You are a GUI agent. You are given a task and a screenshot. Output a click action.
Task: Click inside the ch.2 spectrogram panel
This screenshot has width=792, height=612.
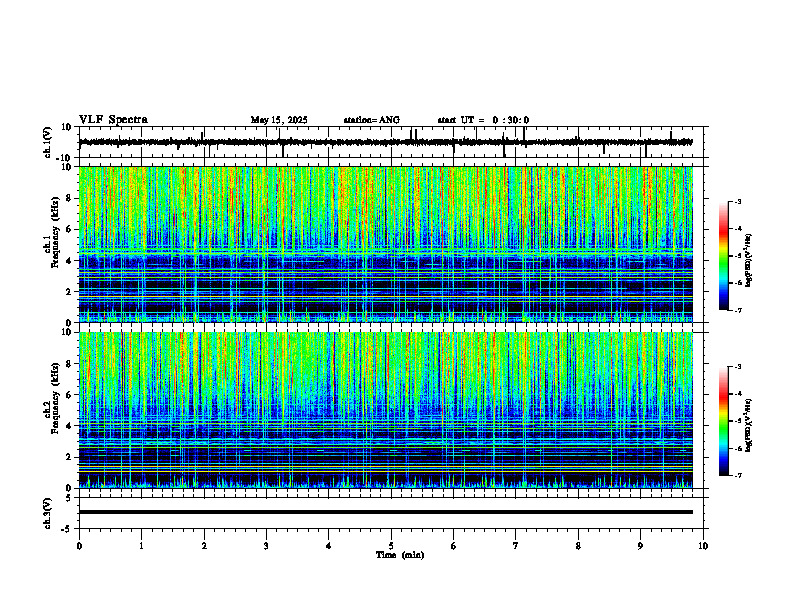pos(386,410)
